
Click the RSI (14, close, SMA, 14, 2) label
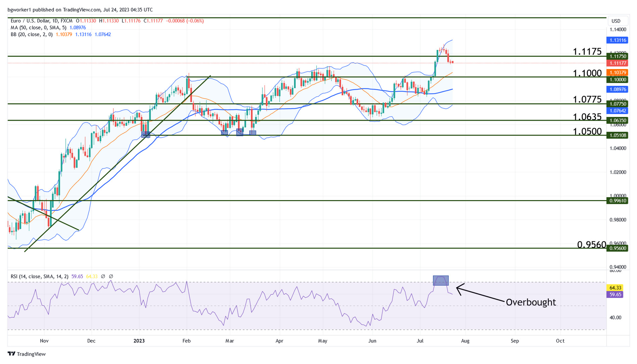pos(40,277)
